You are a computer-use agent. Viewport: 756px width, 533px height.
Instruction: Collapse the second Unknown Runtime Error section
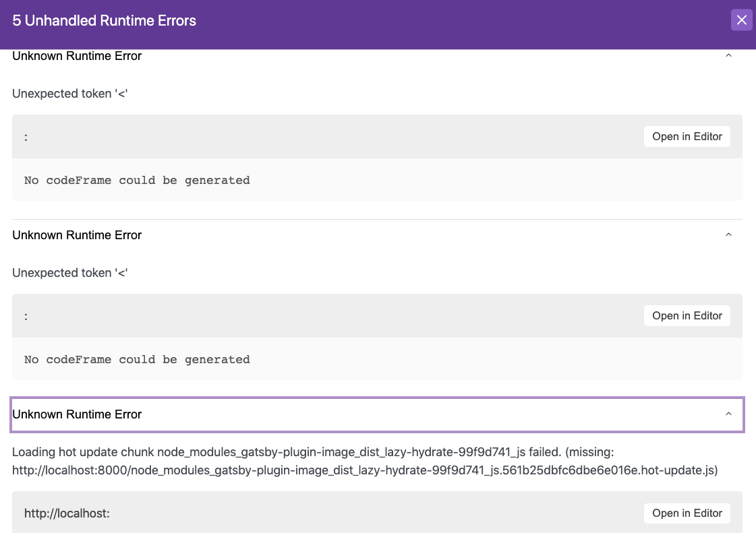(728, 235)
